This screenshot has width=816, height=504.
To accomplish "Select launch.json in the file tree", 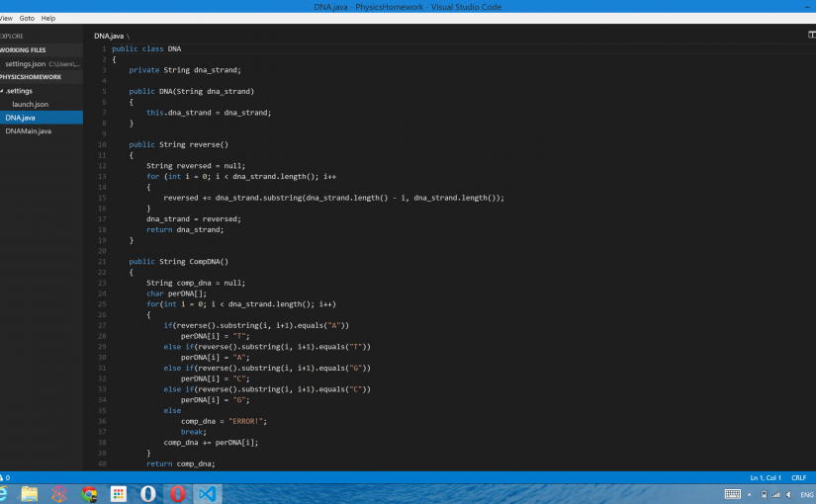I will [x=30, y=104].
